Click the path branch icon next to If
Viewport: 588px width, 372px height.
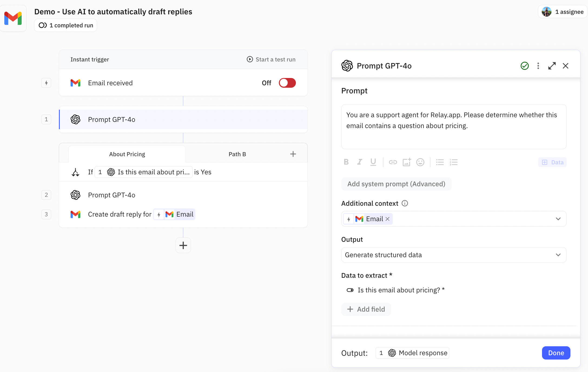(x=75, y=172)
